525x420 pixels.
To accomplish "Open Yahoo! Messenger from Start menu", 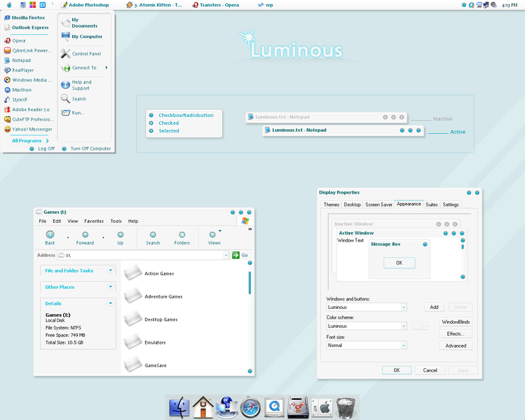I will (28, 129).
